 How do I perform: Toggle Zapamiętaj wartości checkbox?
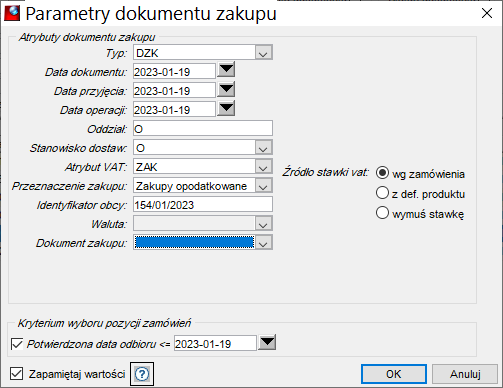click(17, 374)
